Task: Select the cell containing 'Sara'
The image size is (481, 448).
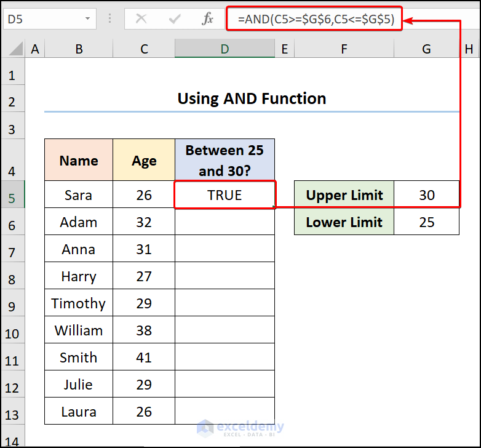Action: tap(79, 194)
